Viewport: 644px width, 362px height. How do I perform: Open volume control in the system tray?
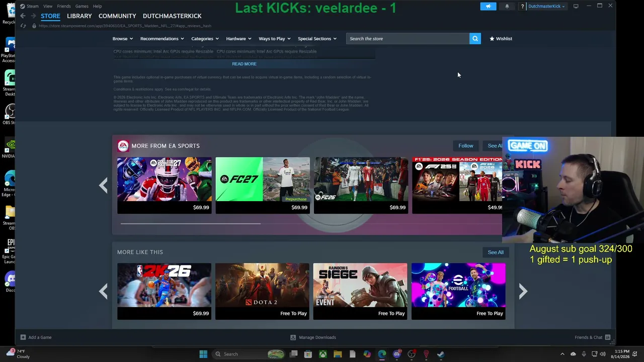coord(603,354)
